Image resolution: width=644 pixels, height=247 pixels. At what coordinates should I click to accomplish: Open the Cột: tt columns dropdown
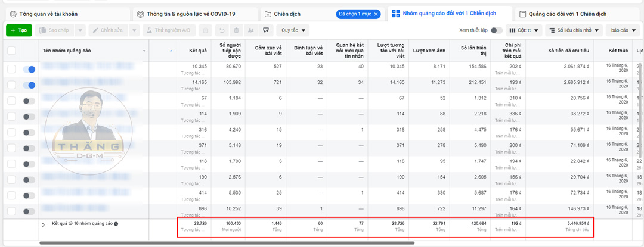[x=524, y=30]
